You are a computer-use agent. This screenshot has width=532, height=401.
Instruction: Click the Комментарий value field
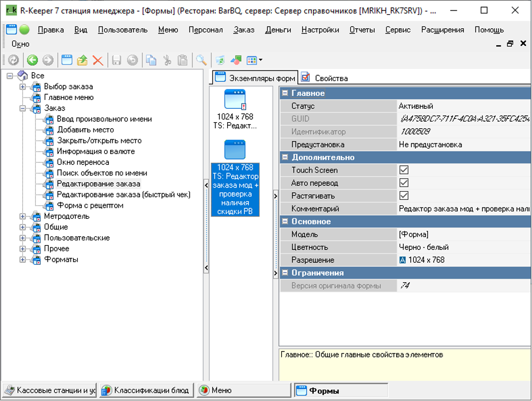[464, 209]
